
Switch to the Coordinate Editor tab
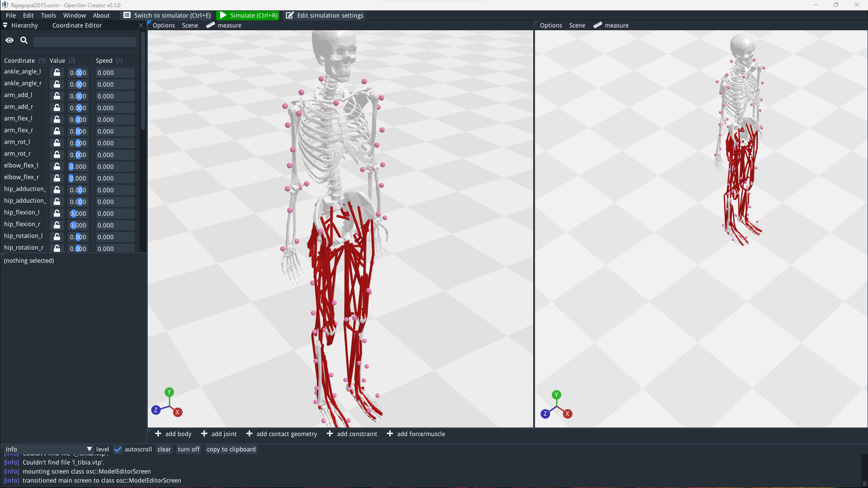pyautogui.click(x=77, y=25)
